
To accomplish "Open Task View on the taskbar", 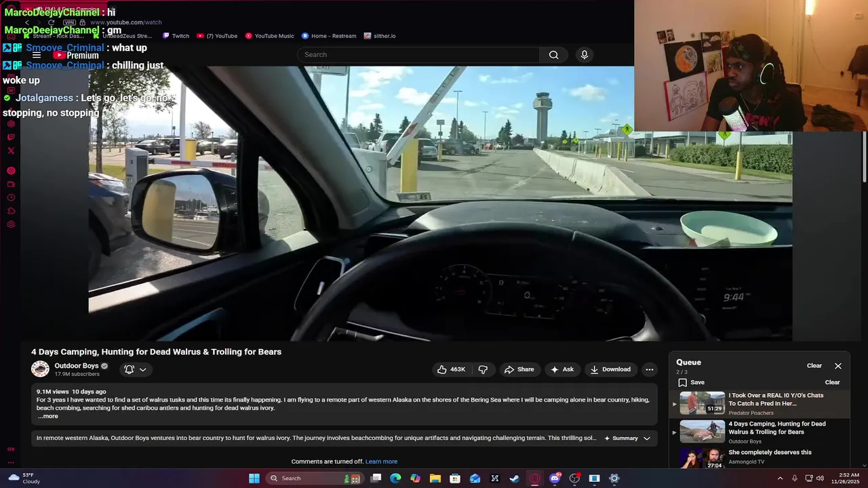I will [x=376, y=479].
